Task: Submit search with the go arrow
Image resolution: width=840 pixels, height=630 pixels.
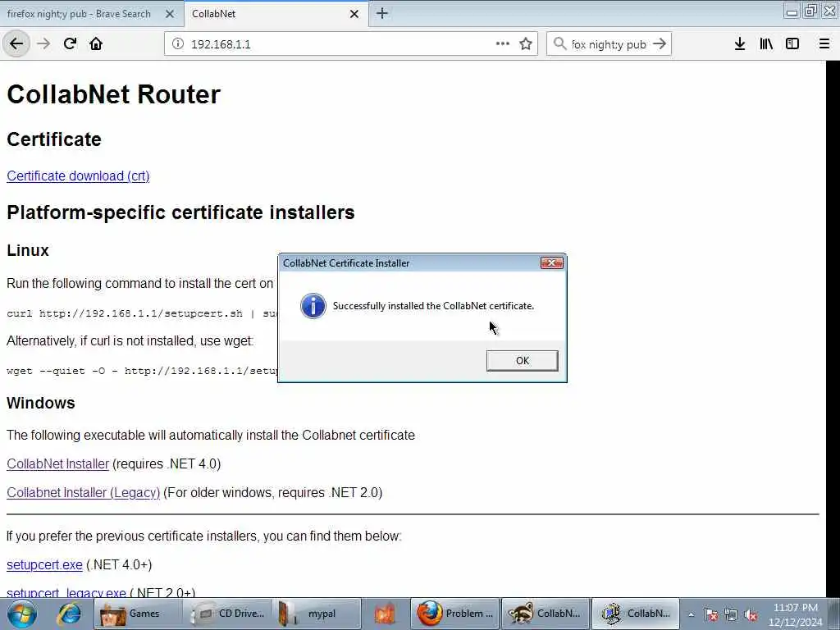Action: coord(660,44)
